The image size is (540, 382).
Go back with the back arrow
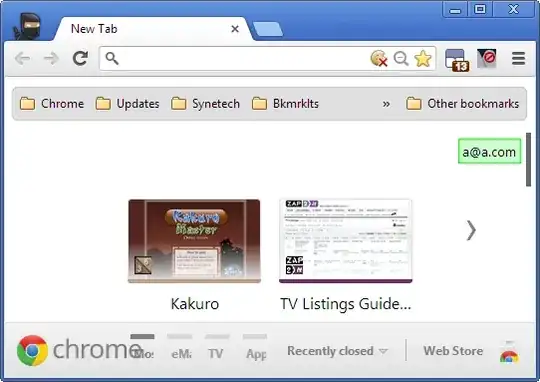pos(23,58)
